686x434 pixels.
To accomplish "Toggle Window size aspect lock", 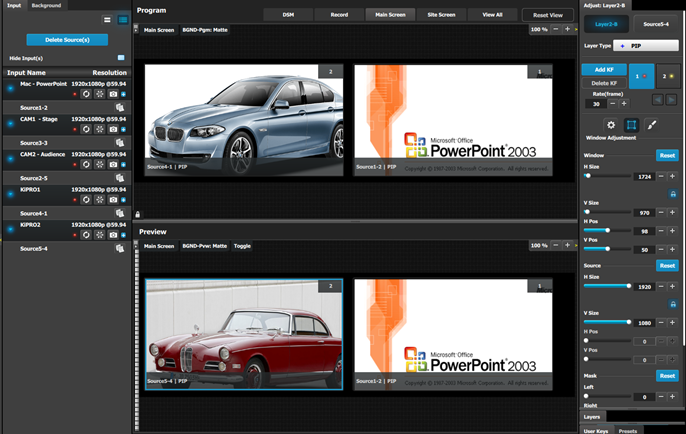I will [x=673, y=194].
